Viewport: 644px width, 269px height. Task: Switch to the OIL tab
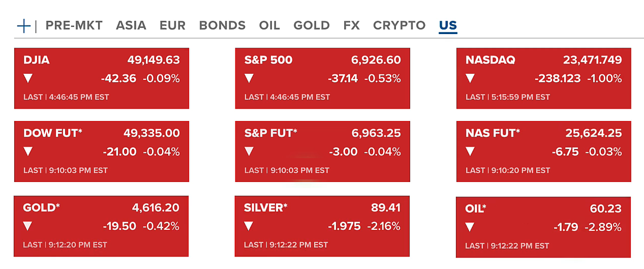point(269,25)
